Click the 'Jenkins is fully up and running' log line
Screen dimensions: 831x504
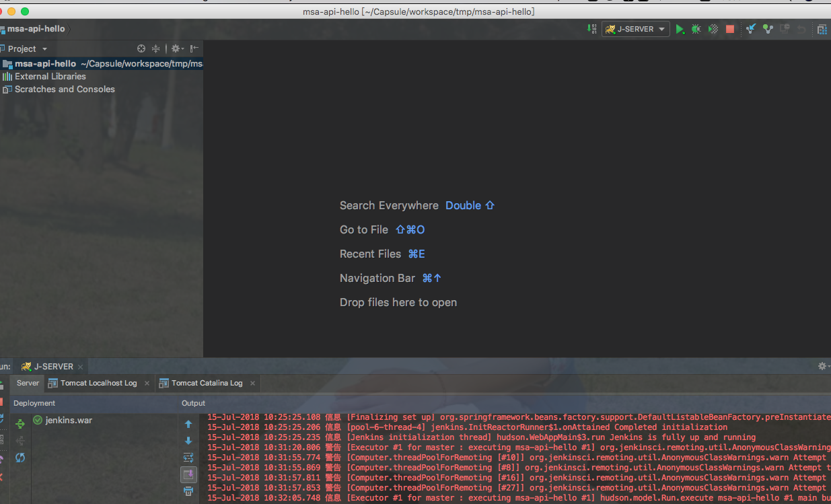481,437
